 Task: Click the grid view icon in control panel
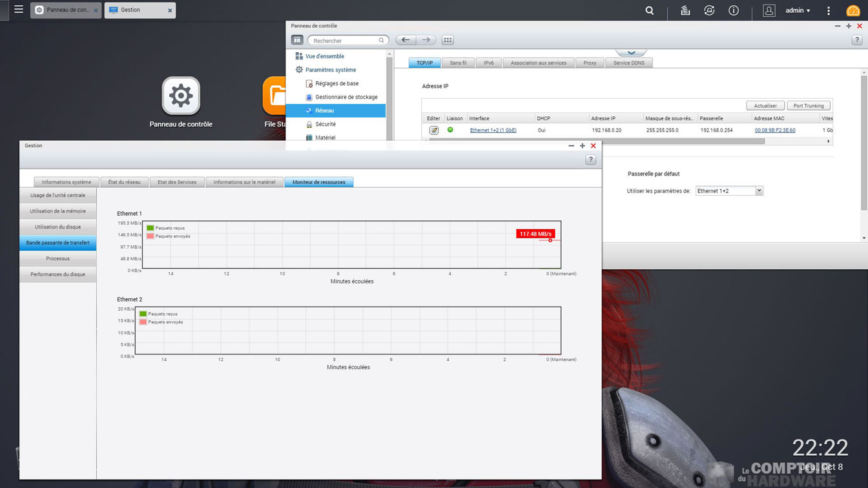tap(447, 40)
